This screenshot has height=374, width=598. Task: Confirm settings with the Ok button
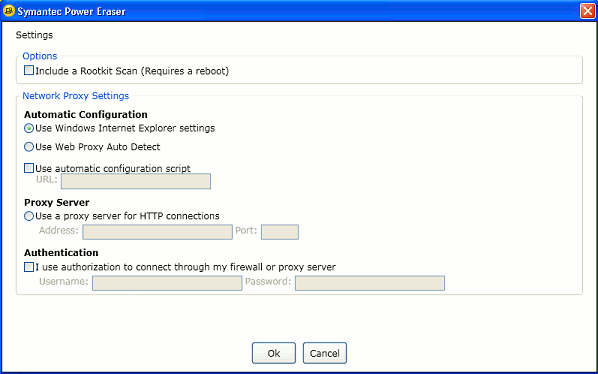274,353
